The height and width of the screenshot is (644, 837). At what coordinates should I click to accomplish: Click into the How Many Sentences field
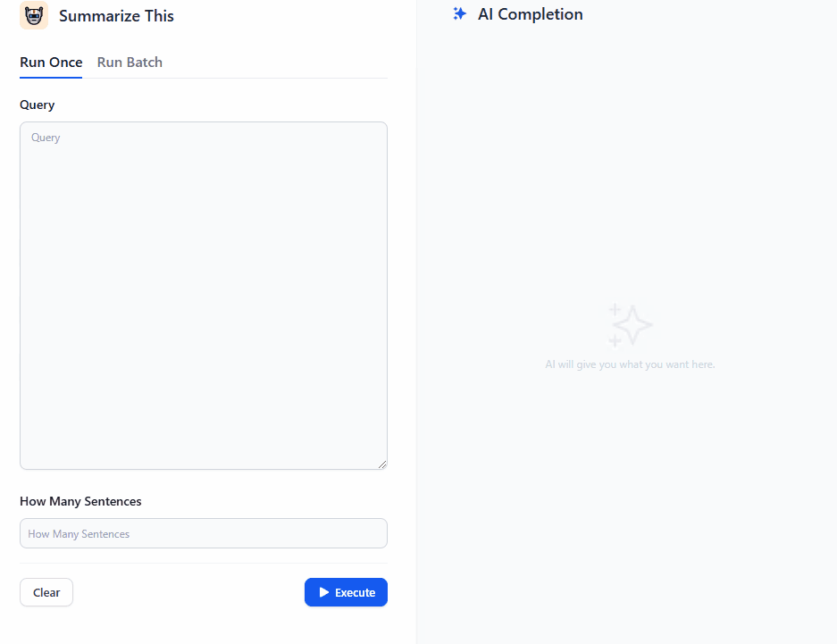204,533
